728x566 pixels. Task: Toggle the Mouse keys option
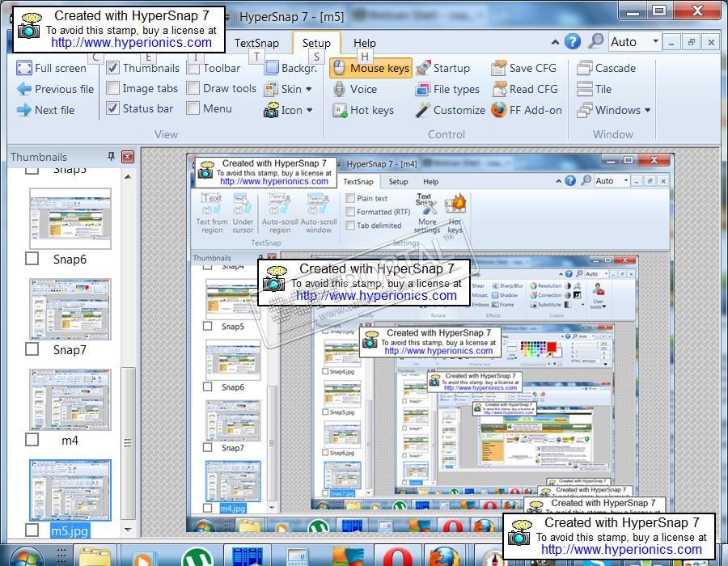(x=371, y=68)
